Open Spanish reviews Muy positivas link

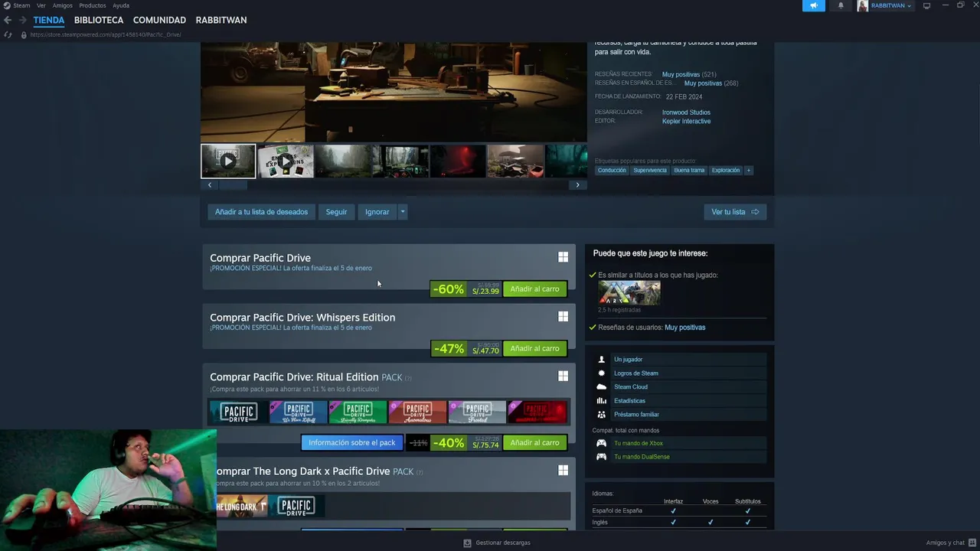[x=703, y=83]
